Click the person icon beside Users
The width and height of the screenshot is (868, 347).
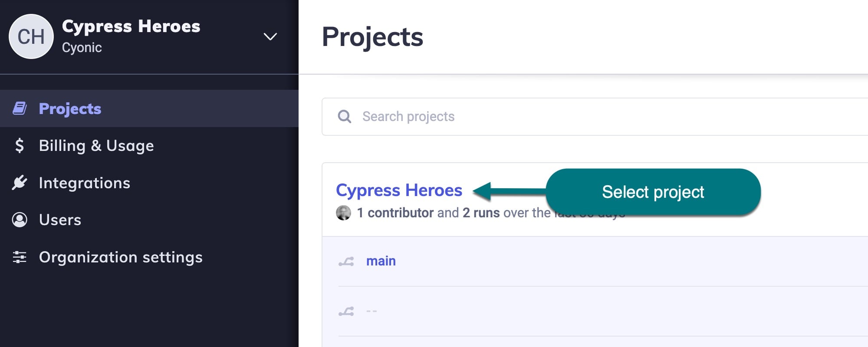pos(20,220)
